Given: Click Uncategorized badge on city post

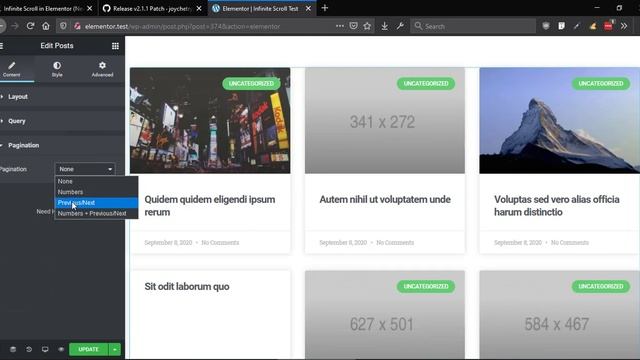Looking at the screenshot, I should (x=251, y=84).
